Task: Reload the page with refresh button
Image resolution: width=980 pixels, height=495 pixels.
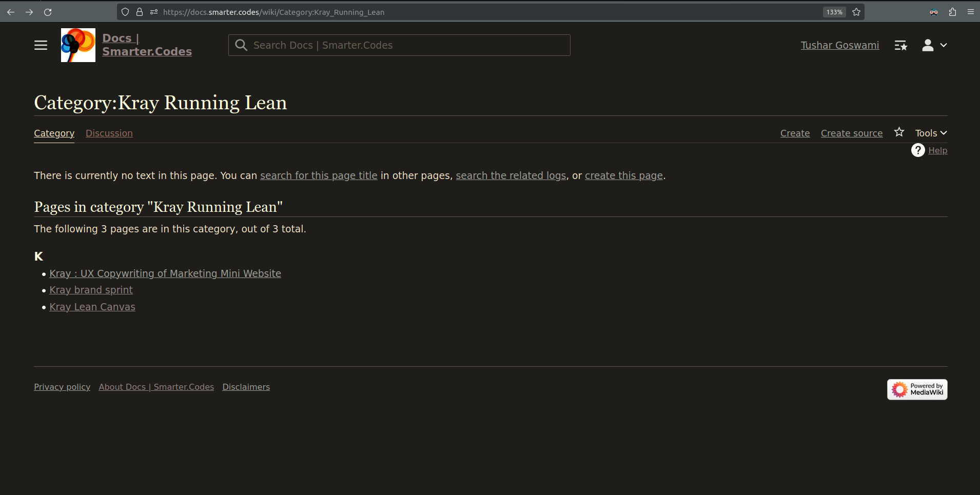Action: tap(48, 12)
